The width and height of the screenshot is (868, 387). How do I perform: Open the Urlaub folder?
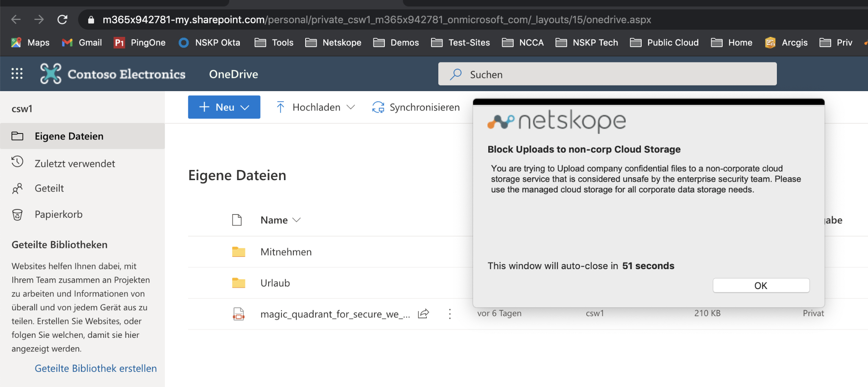(275, 283)
